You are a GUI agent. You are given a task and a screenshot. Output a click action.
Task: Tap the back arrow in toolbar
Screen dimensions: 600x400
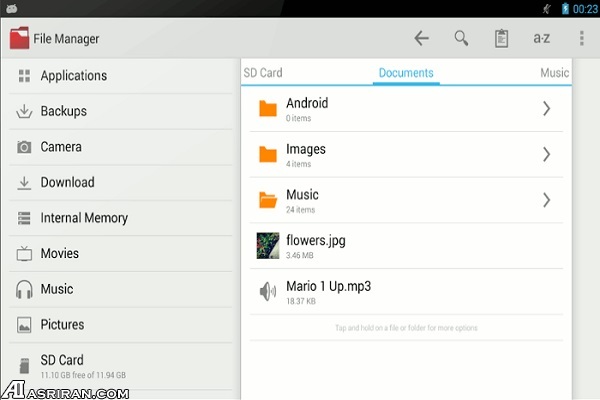click(421, 39)
